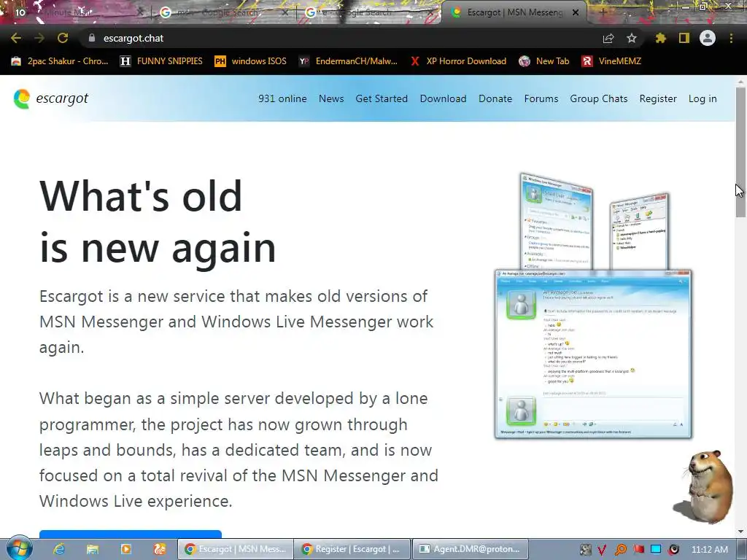Click the Messenger chat window screenshot image

click(x=593, y=354)
